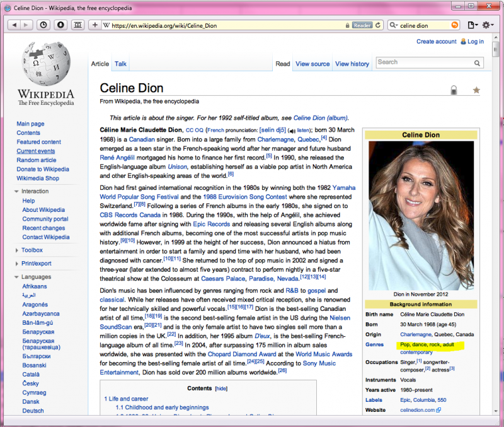
Task: Go forward using the browser forward arrow
Action: pos(26,25)
